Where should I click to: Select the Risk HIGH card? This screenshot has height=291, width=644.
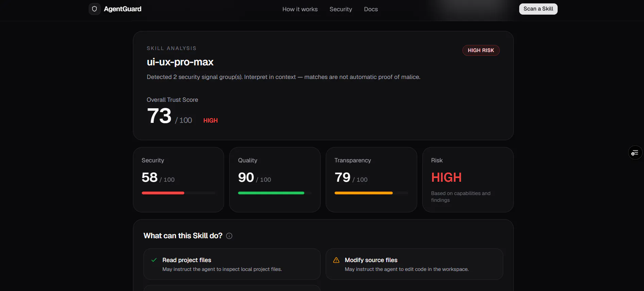[468, 180]
